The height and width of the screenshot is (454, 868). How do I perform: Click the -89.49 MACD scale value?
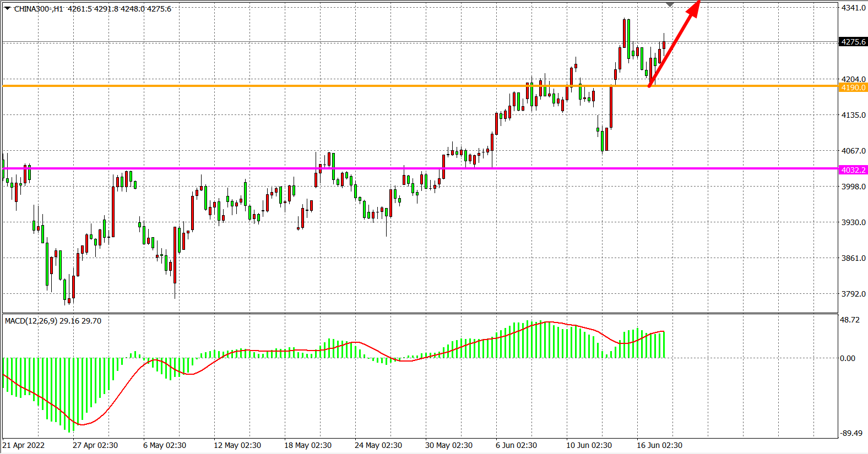click(x=851, y=433)
